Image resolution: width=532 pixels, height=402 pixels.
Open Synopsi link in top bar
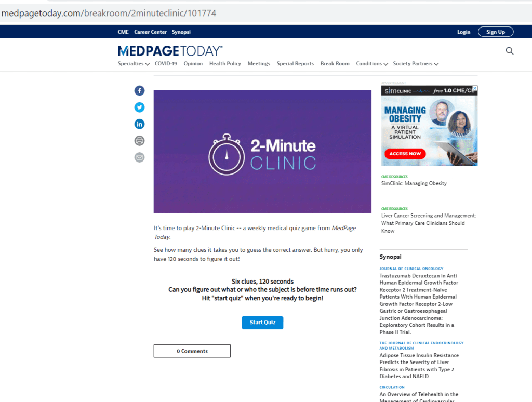[x=181, y=32]
